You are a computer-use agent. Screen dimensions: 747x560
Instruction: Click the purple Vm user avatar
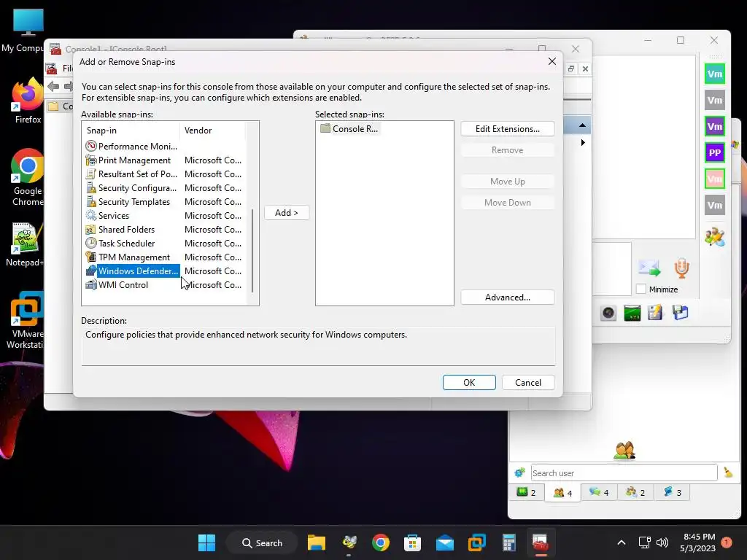(715, 126)
